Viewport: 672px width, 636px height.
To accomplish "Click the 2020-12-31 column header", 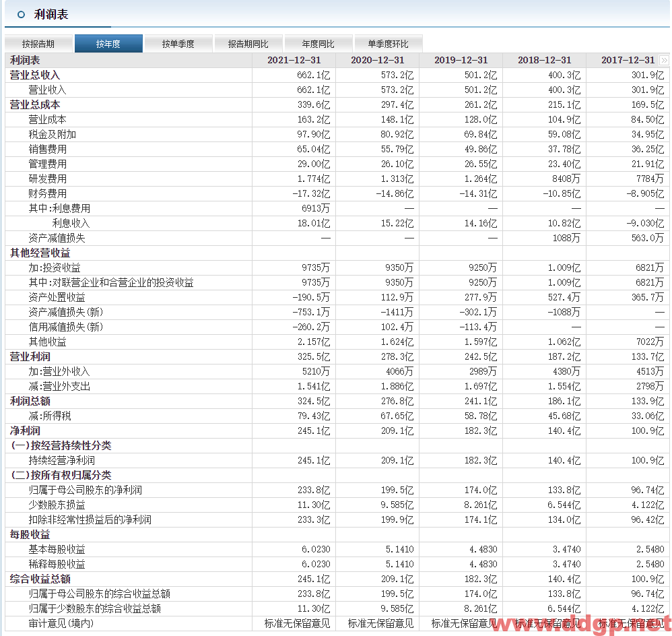I will pyautogui.click(x=378, y=60).
